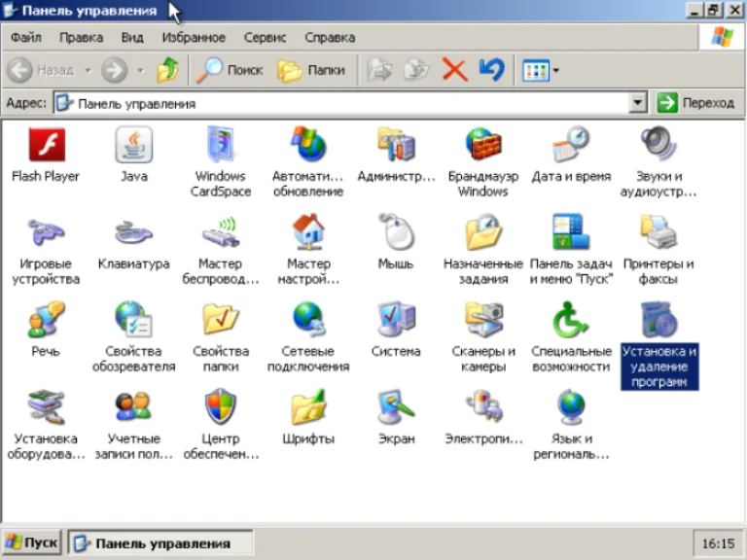Viewport: 747px width, 560px height.
Task: Open the Сервис menu
Action: tap(265, 38)
